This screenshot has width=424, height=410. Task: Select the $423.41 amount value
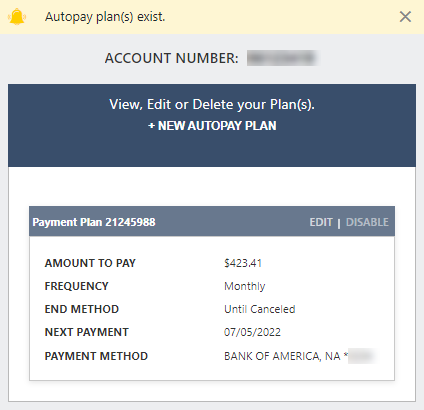243,263
